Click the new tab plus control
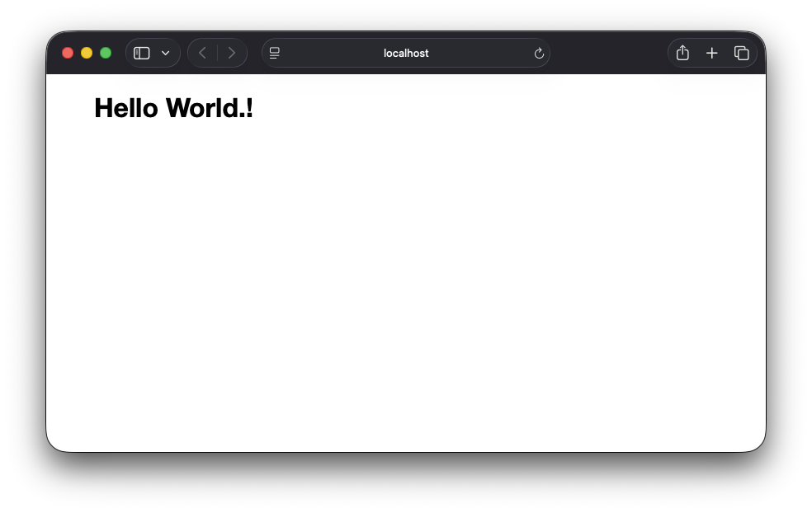The width and height of the screenshot is (812, 513). pos(711,52)
